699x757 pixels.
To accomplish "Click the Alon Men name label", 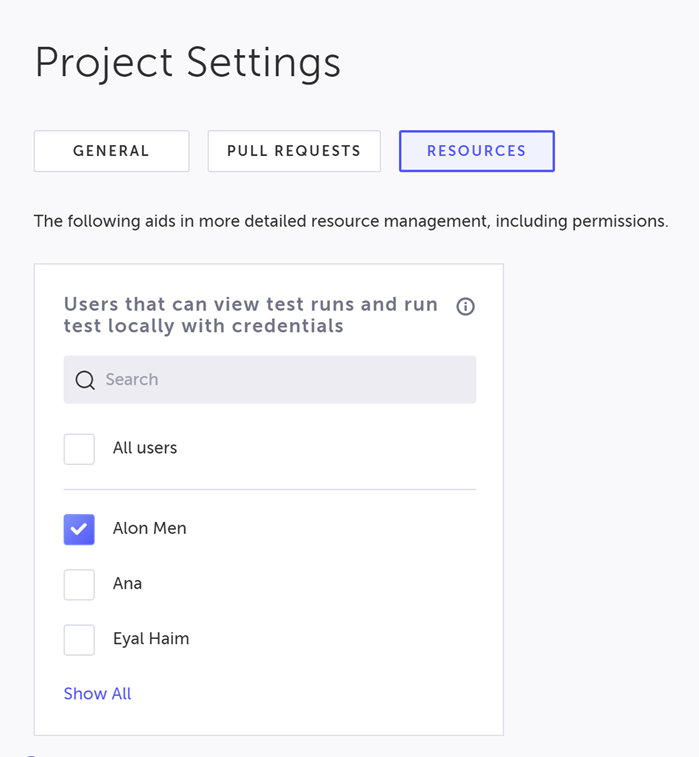I will 149,528.
